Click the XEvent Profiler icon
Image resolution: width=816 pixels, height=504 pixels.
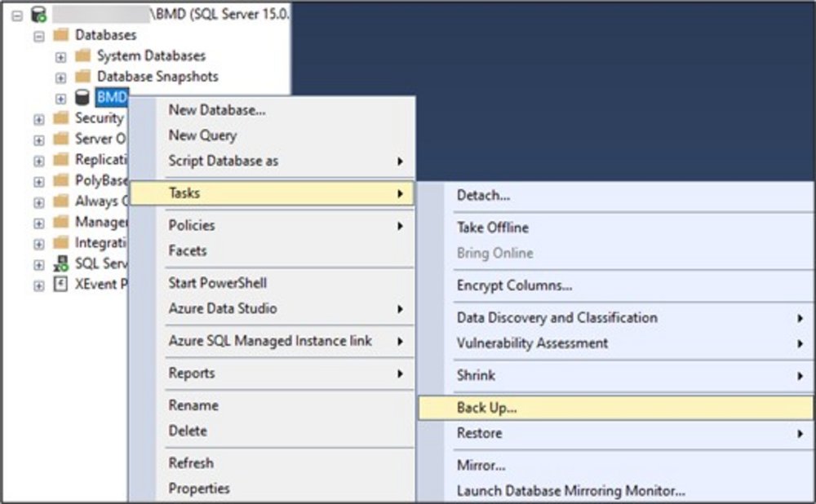coord(60,285)
